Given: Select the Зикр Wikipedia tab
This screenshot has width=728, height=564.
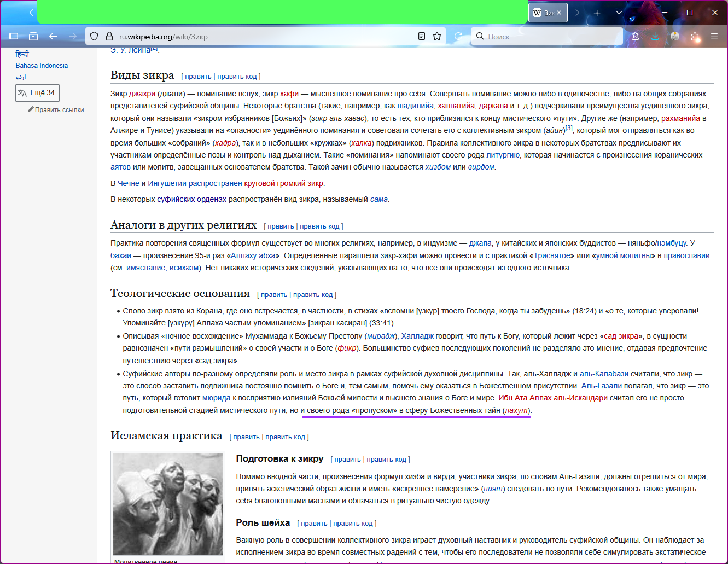Looking at the screenshot, I should (x=548, y=13).
